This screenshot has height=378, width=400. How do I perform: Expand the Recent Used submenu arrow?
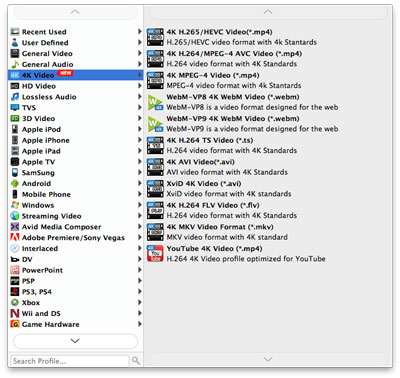pyautogui.click(x=140, y=32)
